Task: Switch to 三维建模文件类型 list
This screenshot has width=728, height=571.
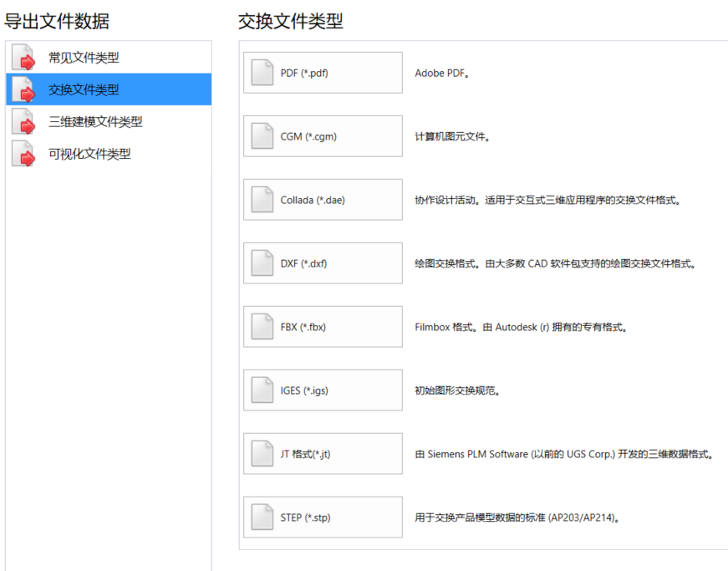Action: [x=95, y=121]
